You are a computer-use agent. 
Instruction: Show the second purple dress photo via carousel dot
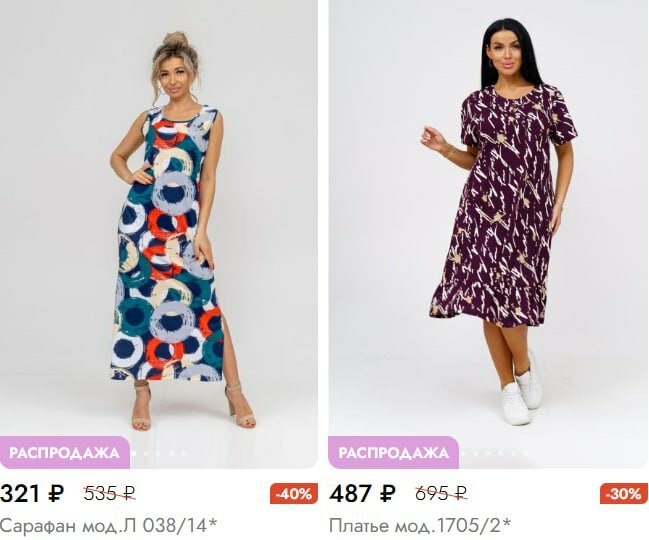coord(475,454)
